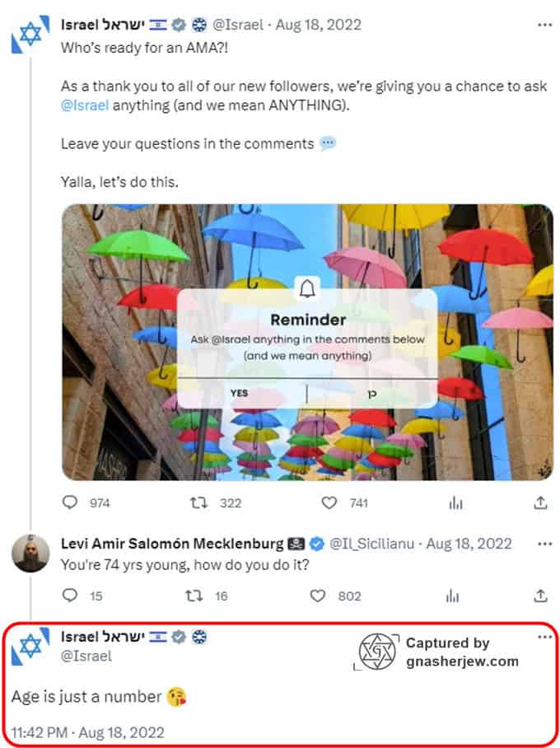This screenshot has height=748, width=560.
Task: Open Levi's profile avatar photo
Action: [30, 554]
